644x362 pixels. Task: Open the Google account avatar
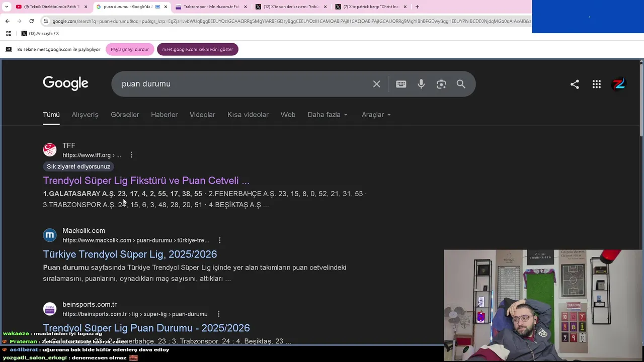pyautogui.click(x=619, y=84)
